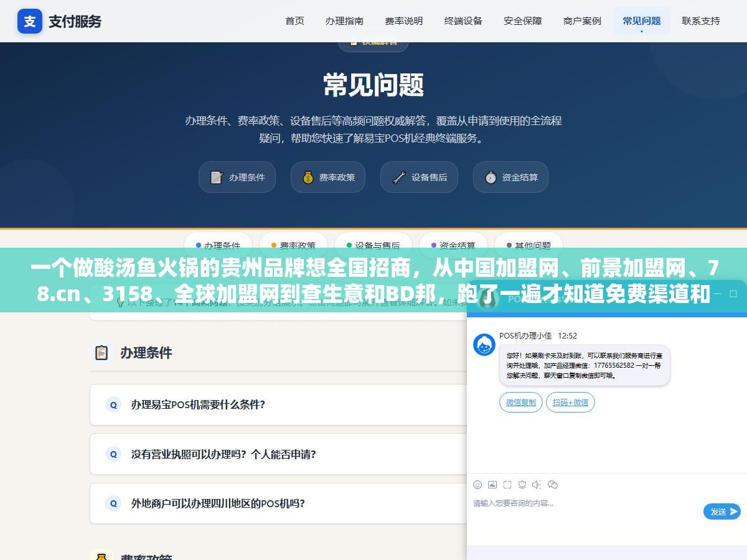Toggle the chat sound speaker icon
The width and height of the screenshot is (747, 560).
537,484
